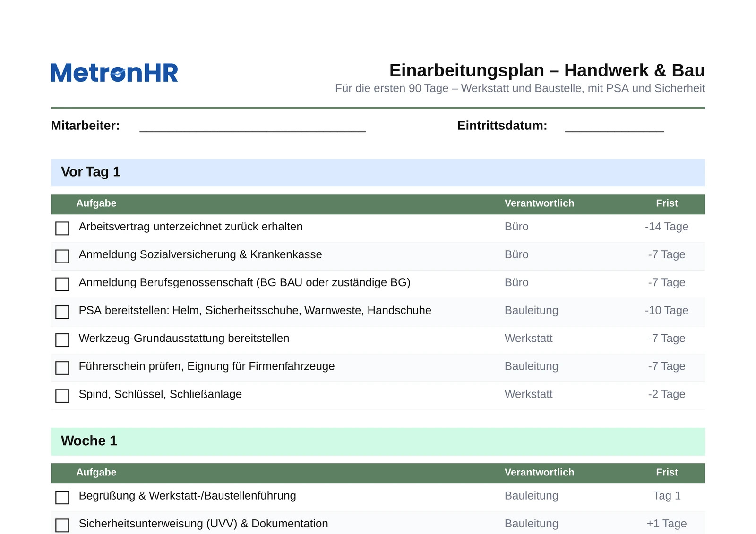
Task: Select text 'Arbeitsvertrag unterzeichnet zurück erhalten'
Action: (190, 227)
